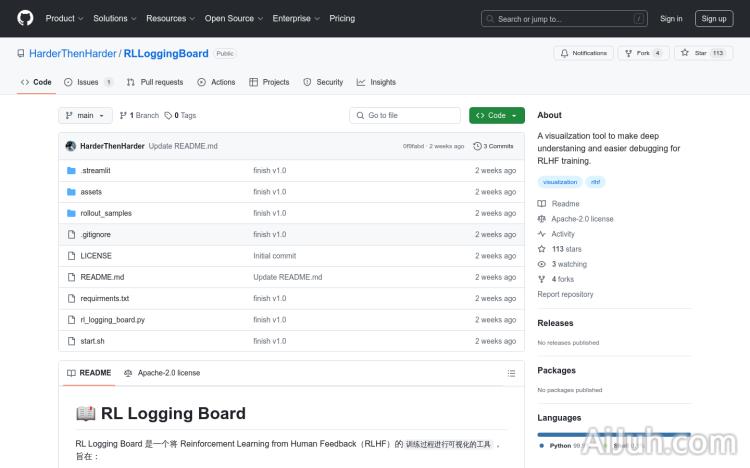
Task: Open the RLLoggingBoard repository link
Action: click(x=166, y=54)
